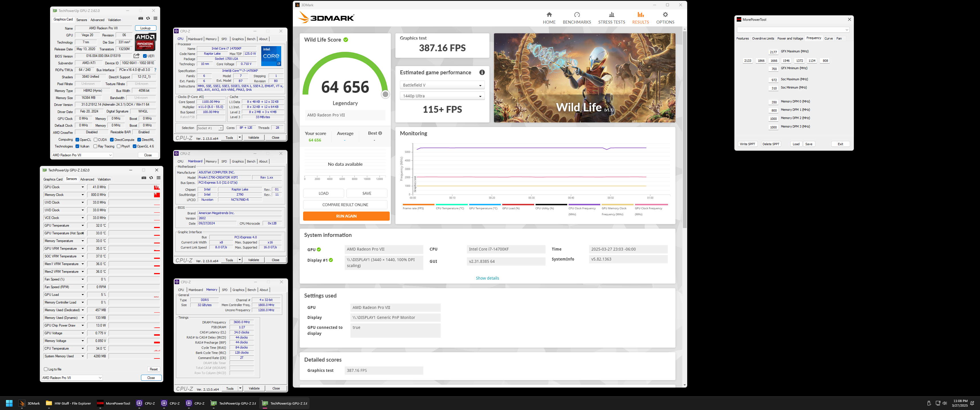
Task: Enable Log to file in GPU-Z Sensors
Action: coord(46,369)
